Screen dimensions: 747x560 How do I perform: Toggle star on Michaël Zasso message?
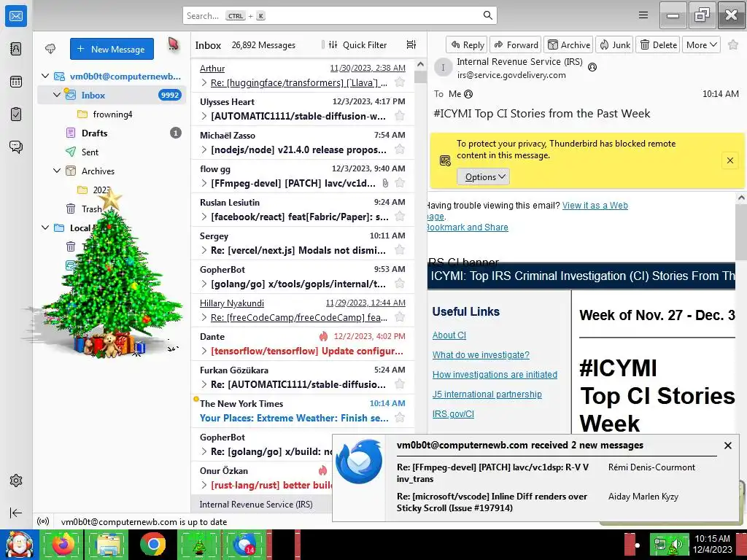tap(400, 149)
